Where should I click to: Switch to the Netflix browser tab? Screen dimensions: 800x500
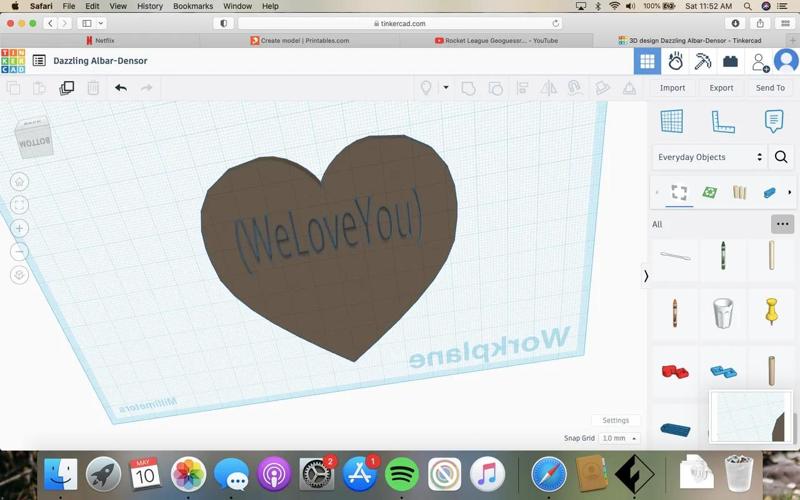pos(100,40)
